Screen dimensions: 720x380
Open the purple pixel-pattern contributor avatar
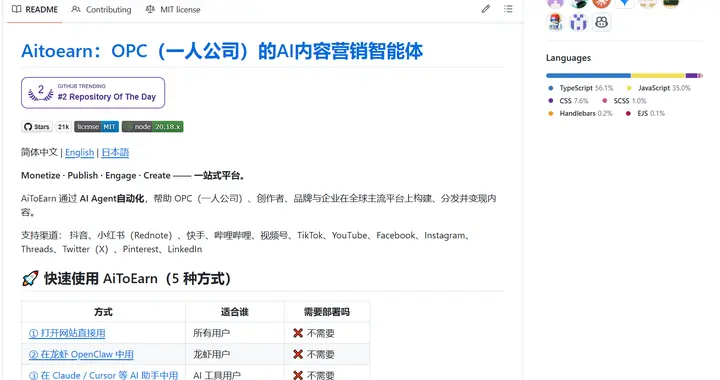point(578,22)
